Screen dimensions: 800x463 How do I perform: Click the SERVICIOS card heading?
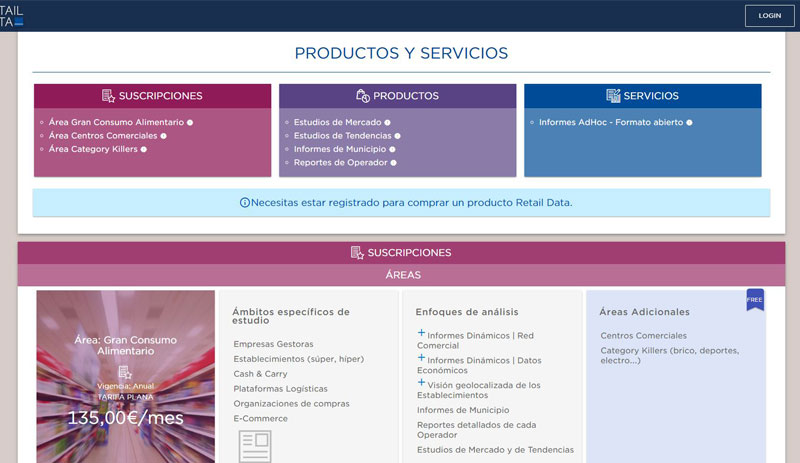tap(651, 96)
